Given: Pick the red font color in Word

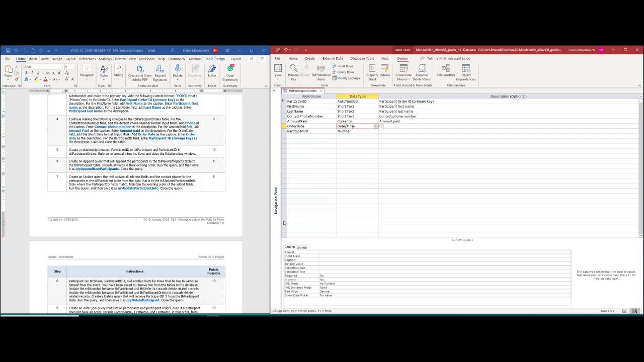Looking at the screenshot, I should click(45, 79).
